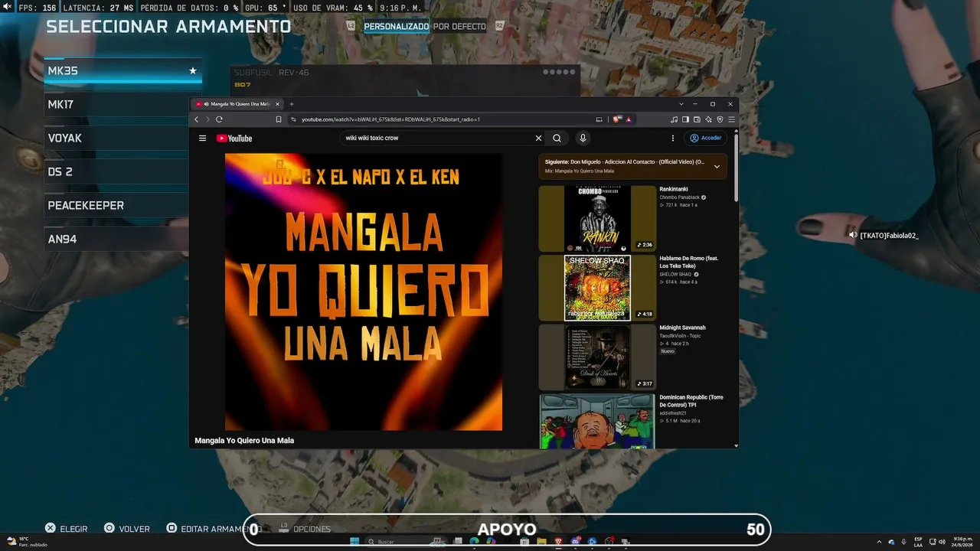The image size is (980, 551).
Task: Open YouTube settings three-dot menu
Action: coord(673,139)
